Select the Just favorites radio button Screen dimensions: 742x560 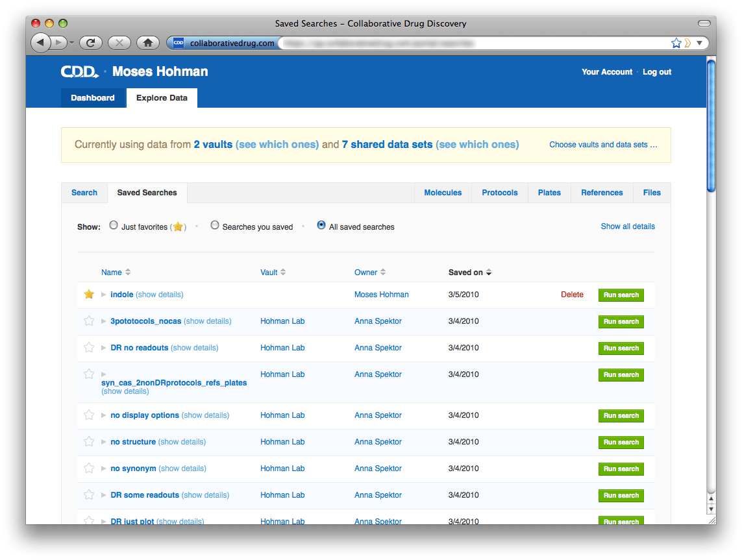pyautogui.click(x=114, y=225)
